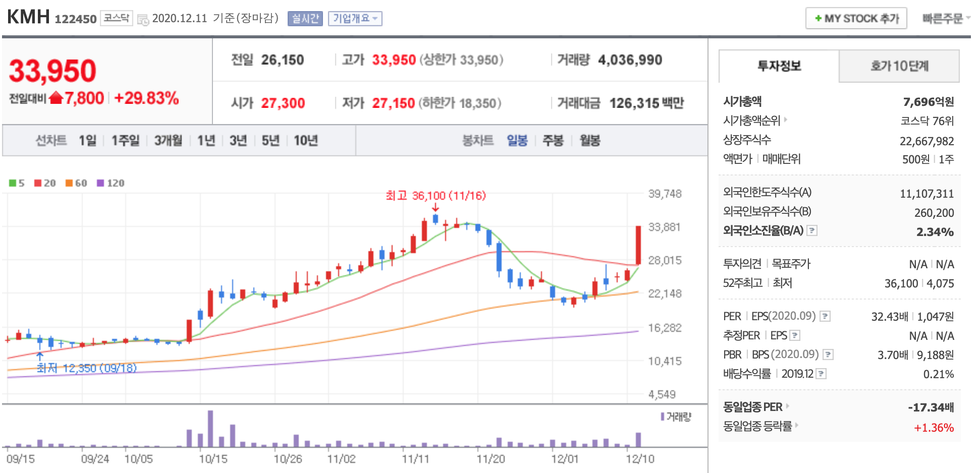Viewport: 980px width, 473px height.
Task: Click the 2020.12.11 기준(장마감) date text
Action: [215, 18]
